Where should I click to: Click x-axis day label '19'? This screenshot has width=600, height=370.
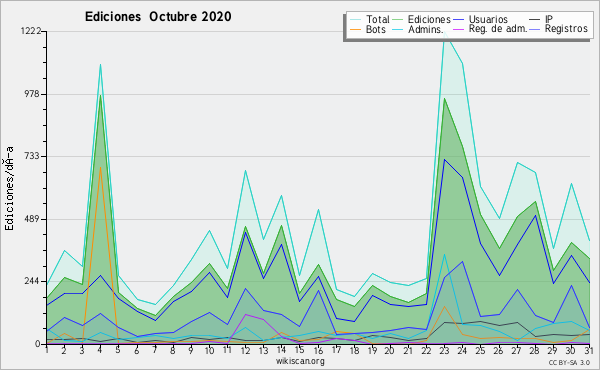[x=372, y=350]
